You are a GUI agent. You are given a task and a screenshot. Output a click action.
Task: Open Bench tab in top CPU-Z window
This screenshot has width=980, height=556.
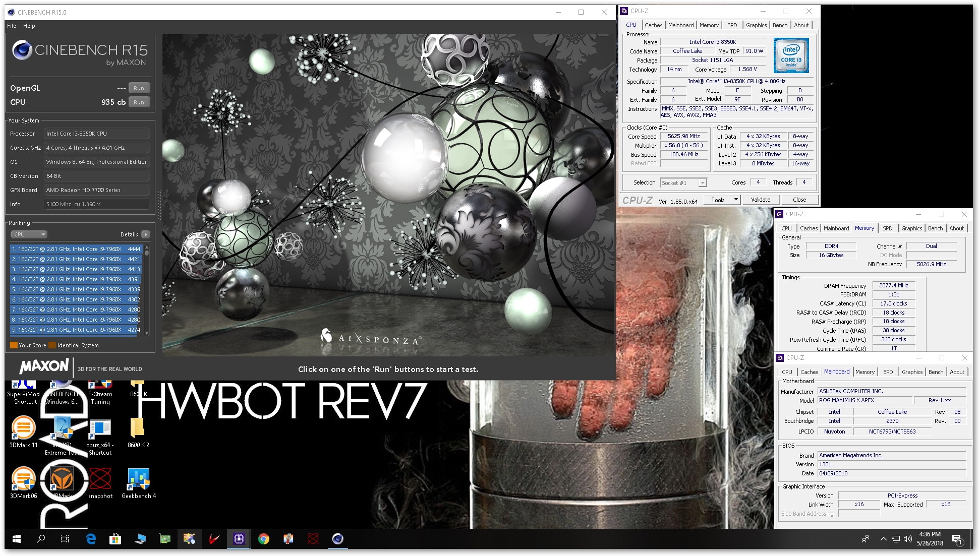(x=780, y=25)
